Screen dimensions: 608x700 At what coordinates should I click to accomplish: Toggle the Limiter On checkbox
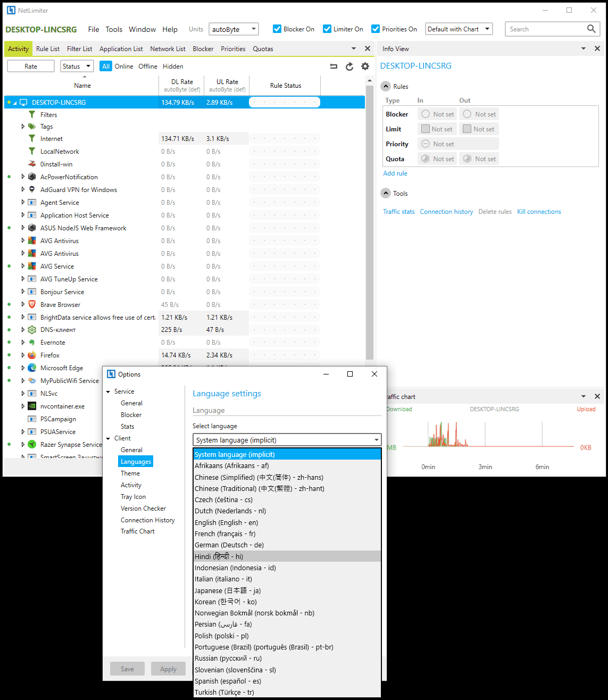coord(327,29)
